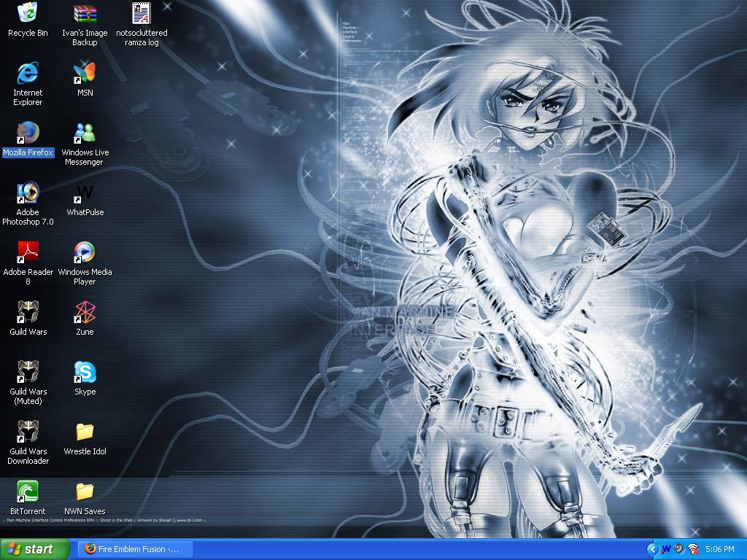Select the Mozilla Firefox desktop shortcut
The height and width of the screenshot is (560, 747).
pyautogui.click(x=28, y=133)
